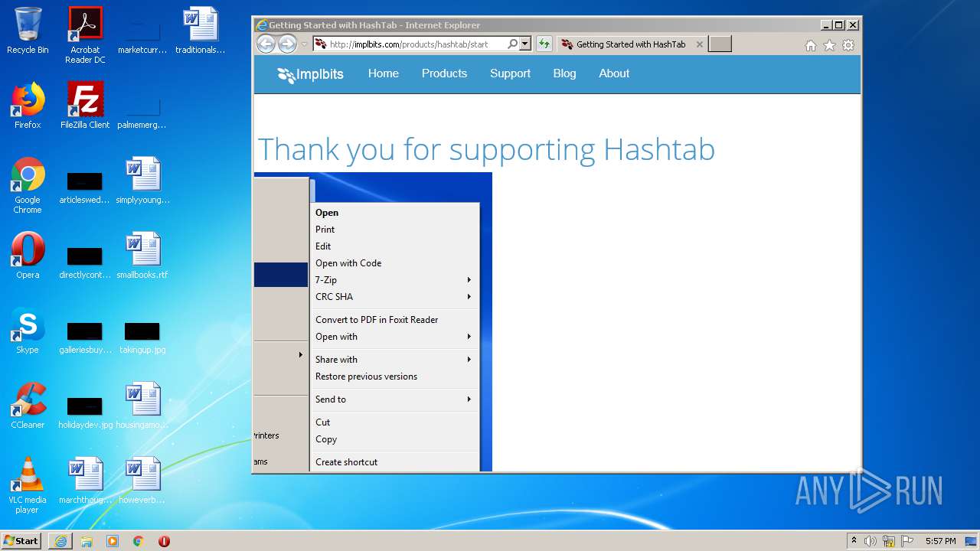Open the Opera icon in the taskbar

point(164,541)
